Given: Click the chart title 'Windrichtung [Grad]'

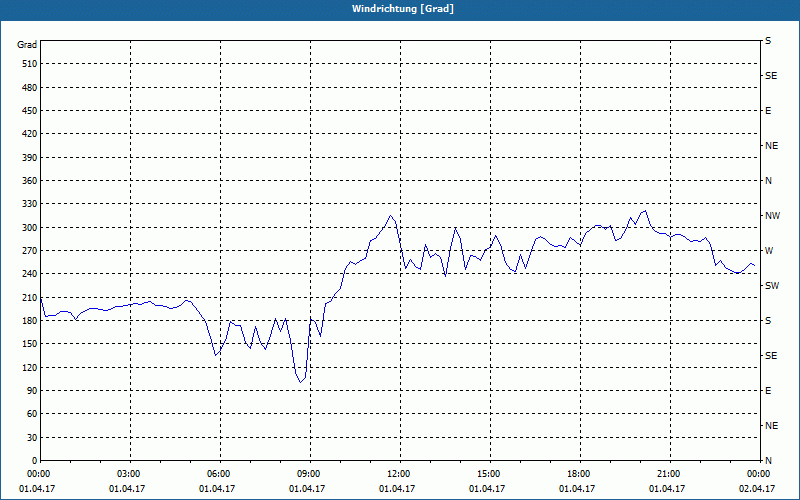Looking at the screenshot, I should tap(403, 9).
